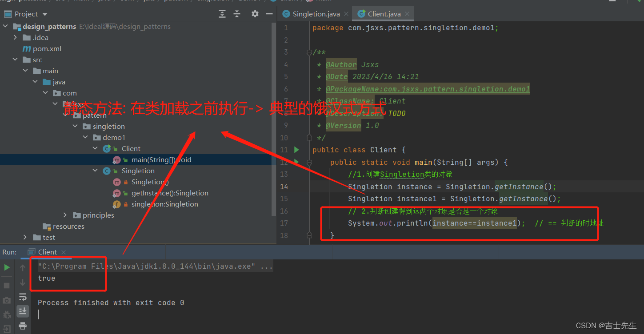This screenshot has height=334, width=644.
Task: Click the Exit icon in Run sidebar
Action: 7,329
